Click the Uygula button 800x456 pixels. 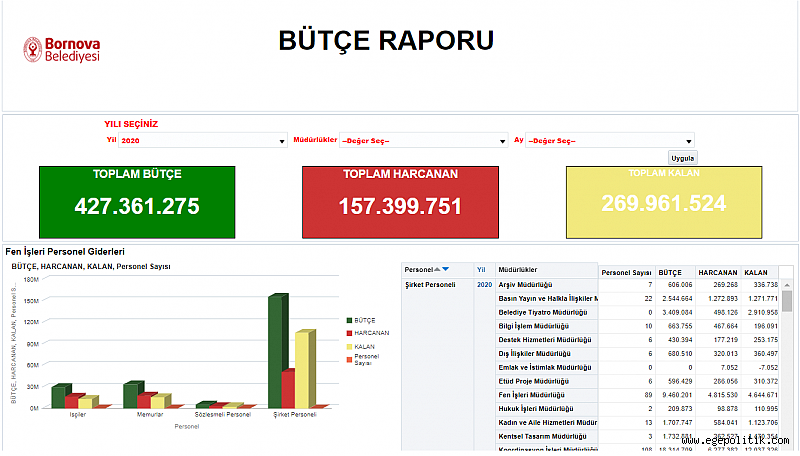(682, 158)
